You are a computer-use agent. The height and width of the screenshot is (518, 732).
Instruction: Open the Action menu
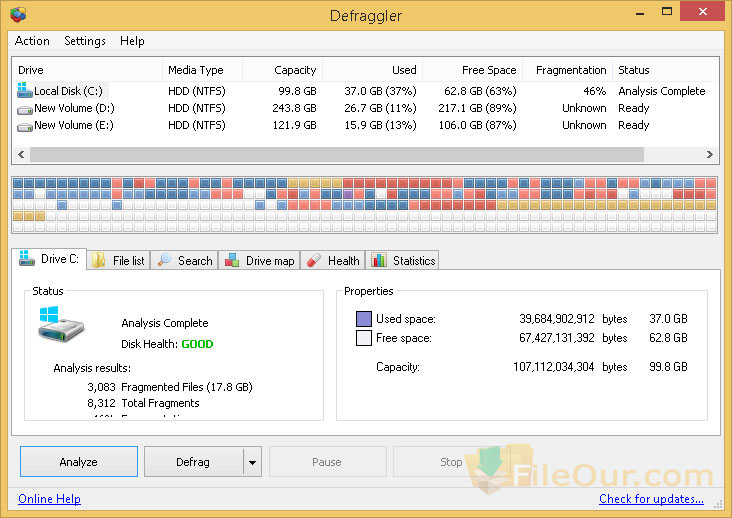pyautogui.click(x=32, y=41)
